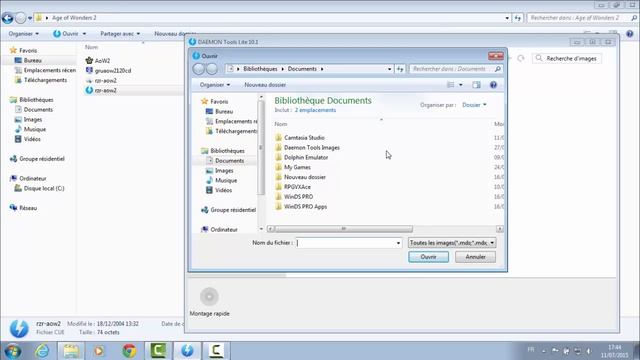Select the WinDS PRO Apps folder

click(x=305, y=207)
